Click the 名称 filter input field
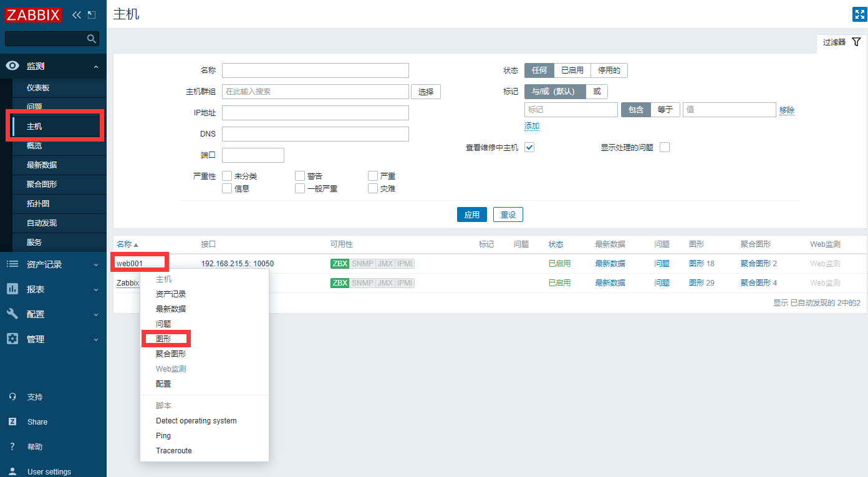 point(316,70)
